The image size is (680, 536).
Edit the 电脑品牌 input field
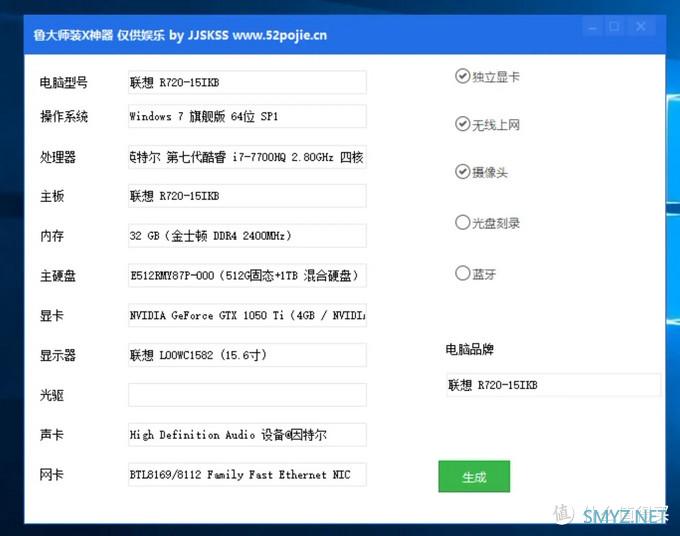click(554, 385)
